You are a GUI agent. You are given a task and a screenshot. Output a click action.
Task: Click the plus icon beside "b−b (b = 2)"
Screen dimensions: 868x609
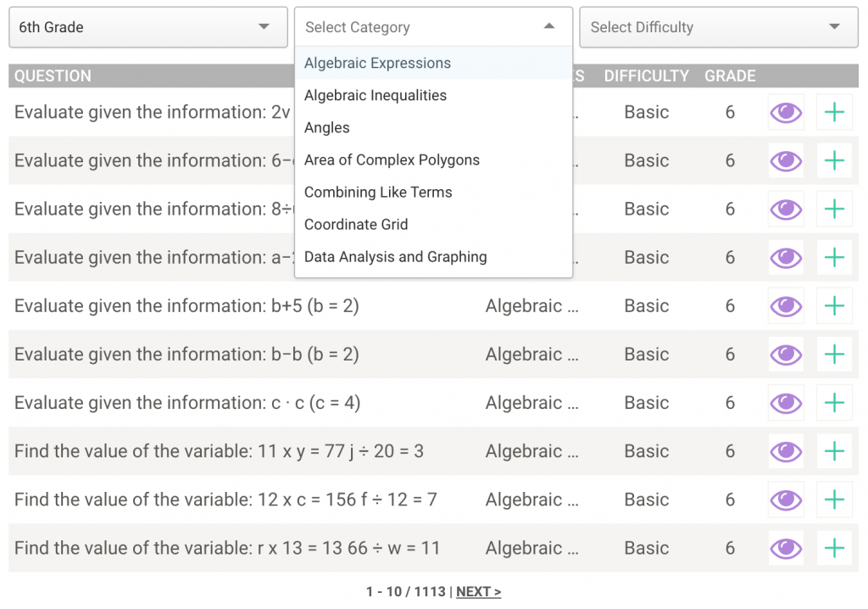[x=834, y=354]
